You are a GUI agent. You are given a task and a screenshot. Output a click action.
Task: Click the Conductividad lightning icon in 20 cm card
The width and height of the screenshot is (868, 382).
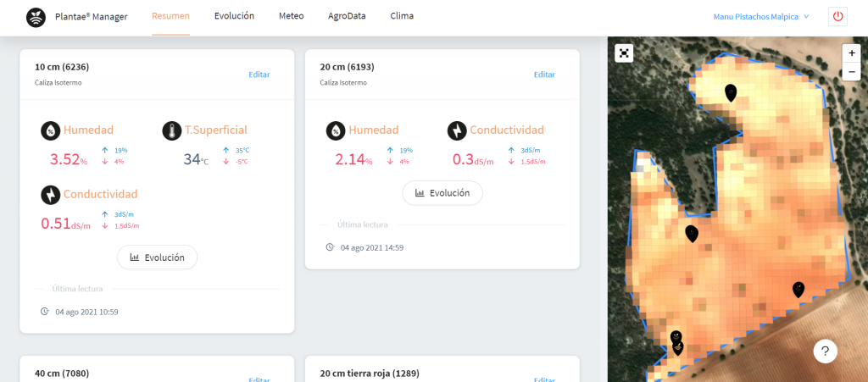(457, 130)
